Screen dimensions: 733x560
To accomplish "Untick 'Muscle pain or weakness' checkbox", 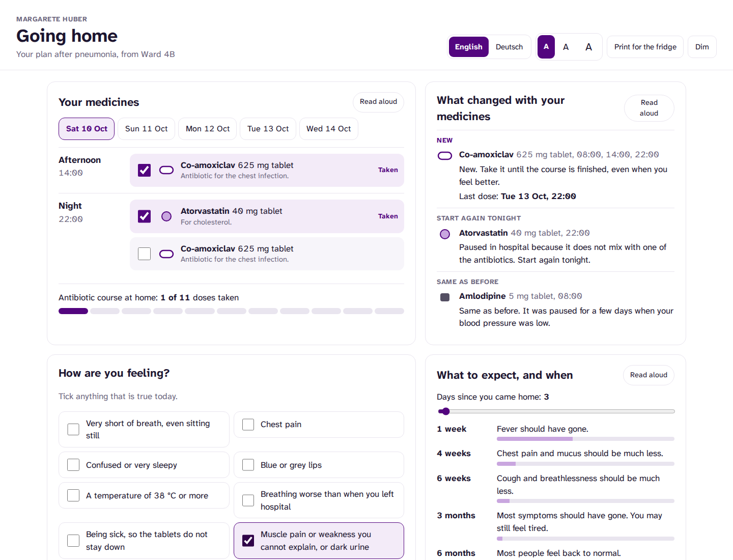I will 248,541.
